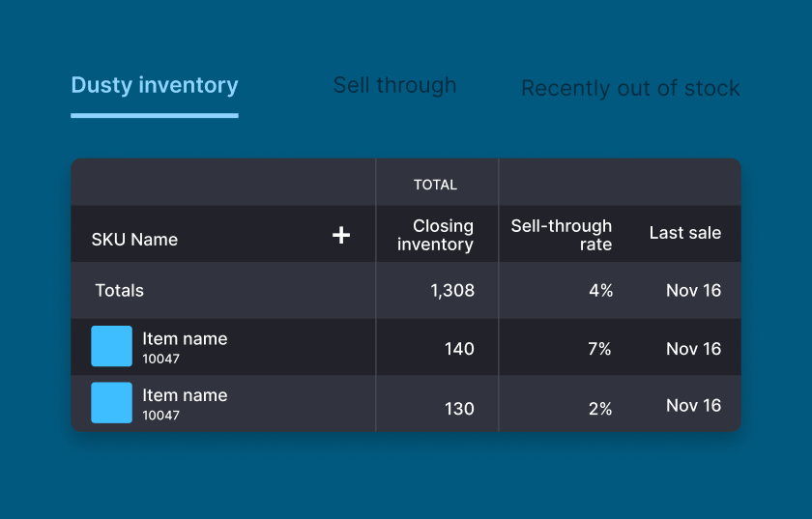Viewport: 812px width, 519px height.
Task: Open the second Item name link
Action: click(185, 395)
